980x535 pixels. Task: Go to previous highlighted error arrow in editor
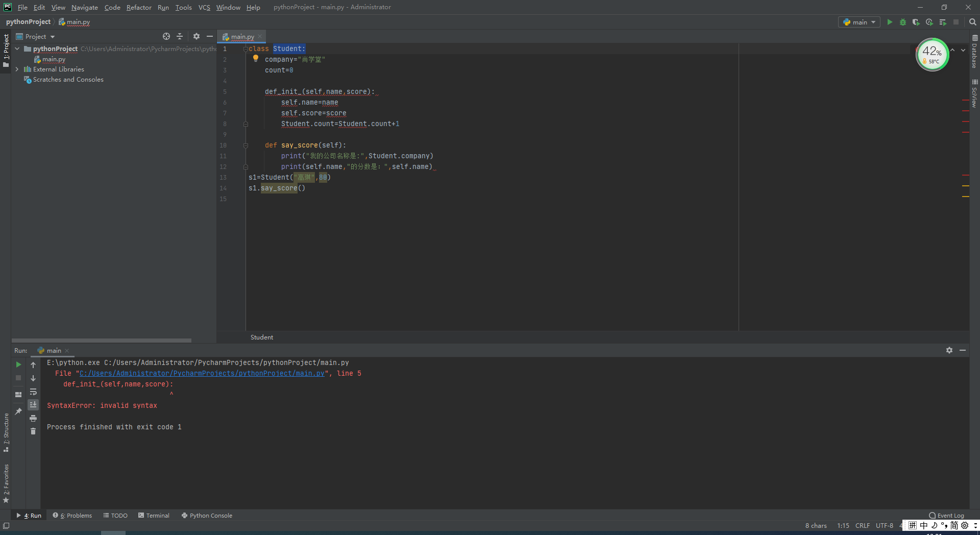(952, 50)
